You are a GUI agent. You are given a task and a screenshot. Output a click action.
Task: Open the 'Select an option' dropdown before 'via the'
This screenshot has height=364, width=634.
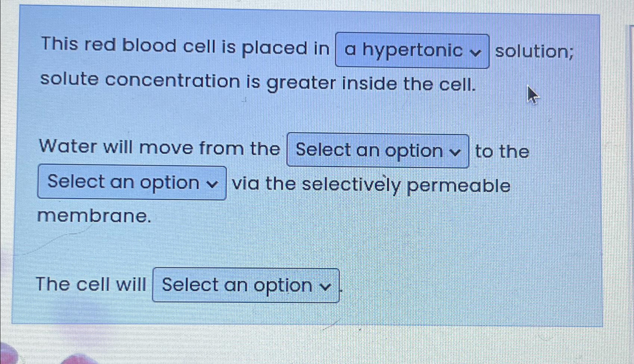[x=131, y=182]
